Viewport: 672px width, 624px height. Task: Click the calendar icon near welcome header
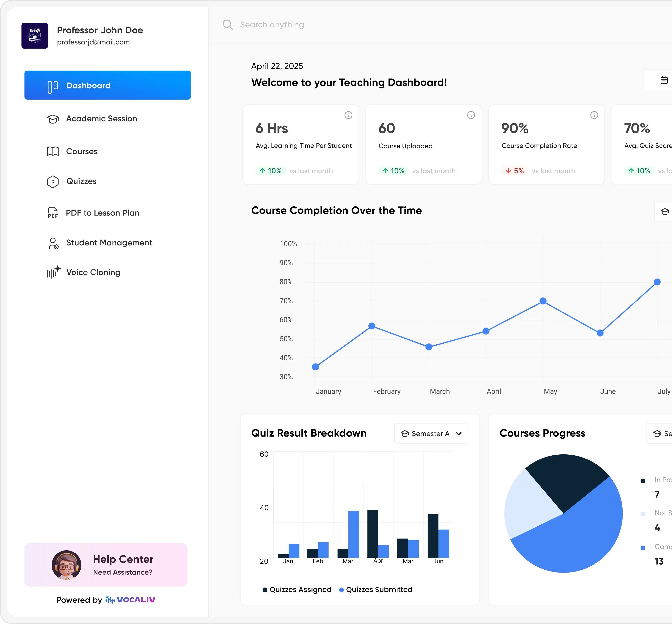(x=664, y=80)
